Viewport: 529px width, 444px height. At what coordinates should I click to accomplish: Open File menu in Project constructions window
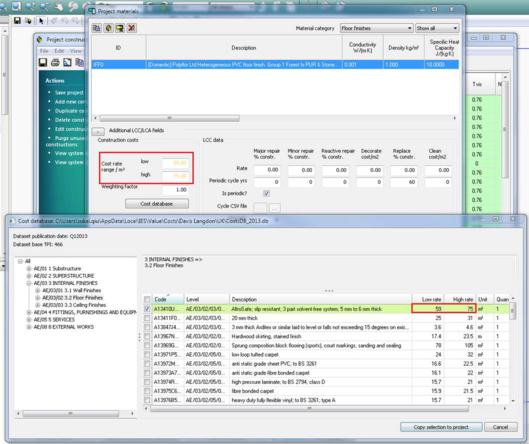[x=44, y=51]
